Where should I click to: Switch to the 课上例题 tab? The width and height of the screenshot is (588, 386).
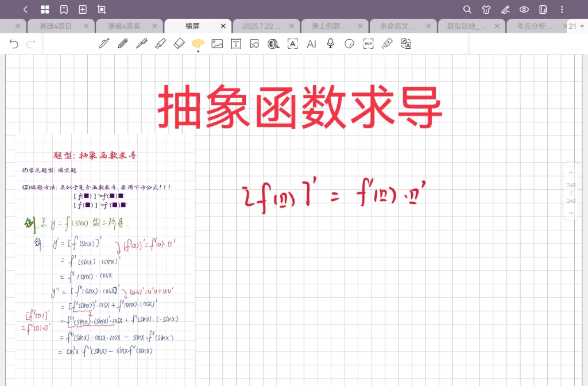pos(329,26)
